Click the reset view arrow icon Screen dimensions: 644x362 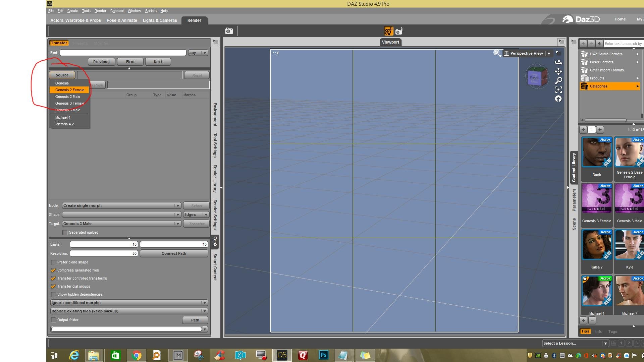pos(558,99)
